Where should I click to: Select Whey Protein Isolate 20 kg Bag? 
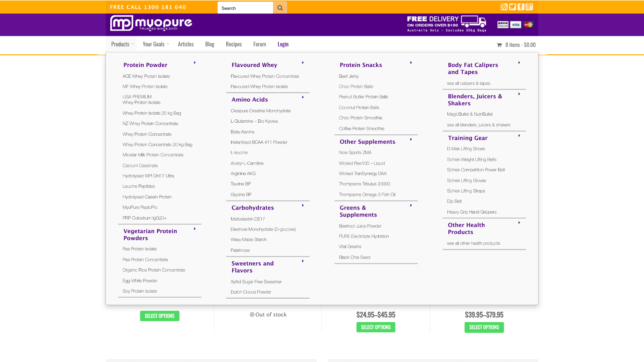click(152, 113)
